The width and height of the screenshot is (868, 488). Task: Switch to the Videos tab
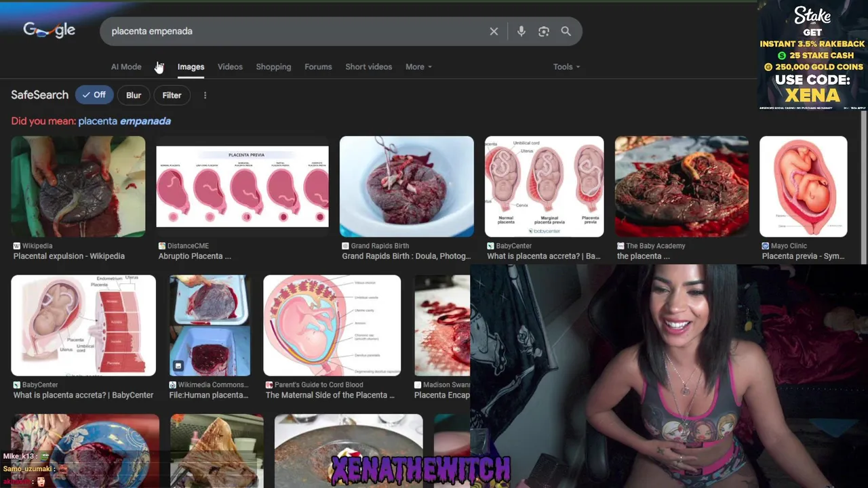point(230,67)
